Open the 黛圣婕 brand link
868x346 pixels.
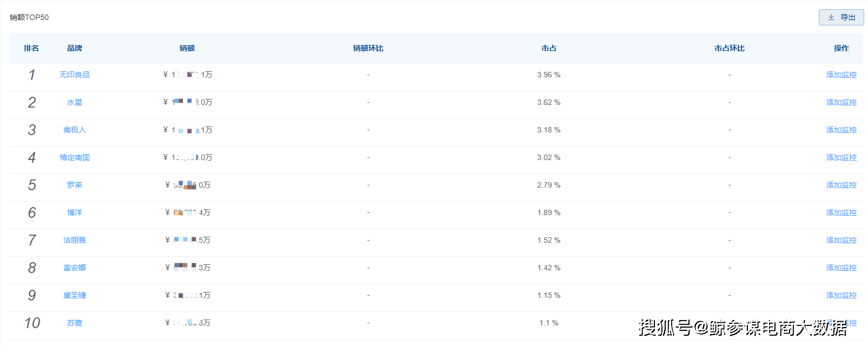click(x=75, y=295)
